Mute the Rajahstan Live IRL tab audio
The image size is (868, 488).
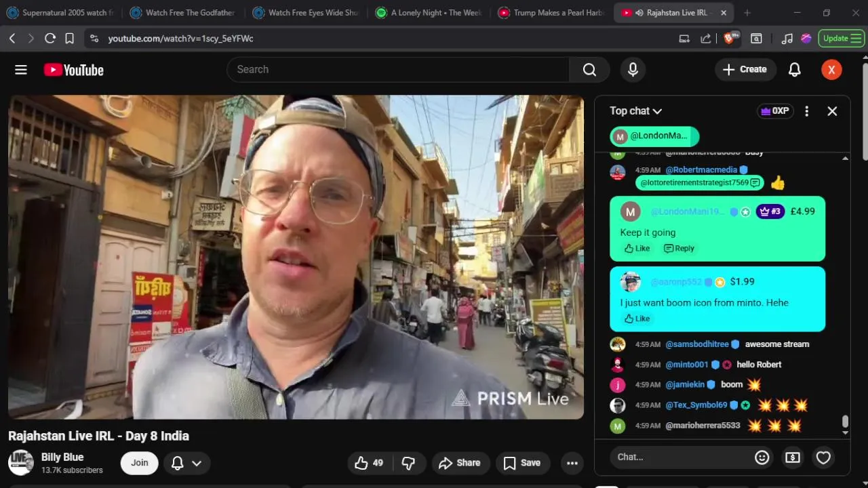pos(639,13)
